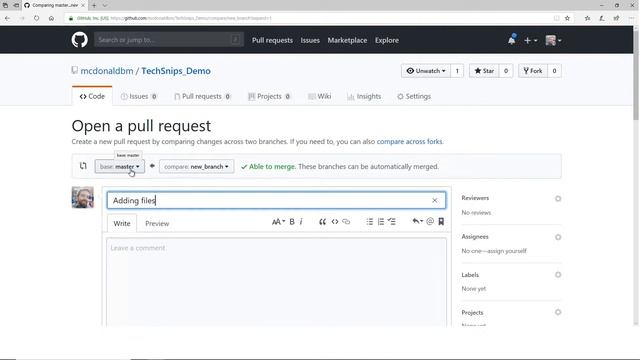Click the browser address bar
This screenshot has height=360, width=640.
point(310,18)
